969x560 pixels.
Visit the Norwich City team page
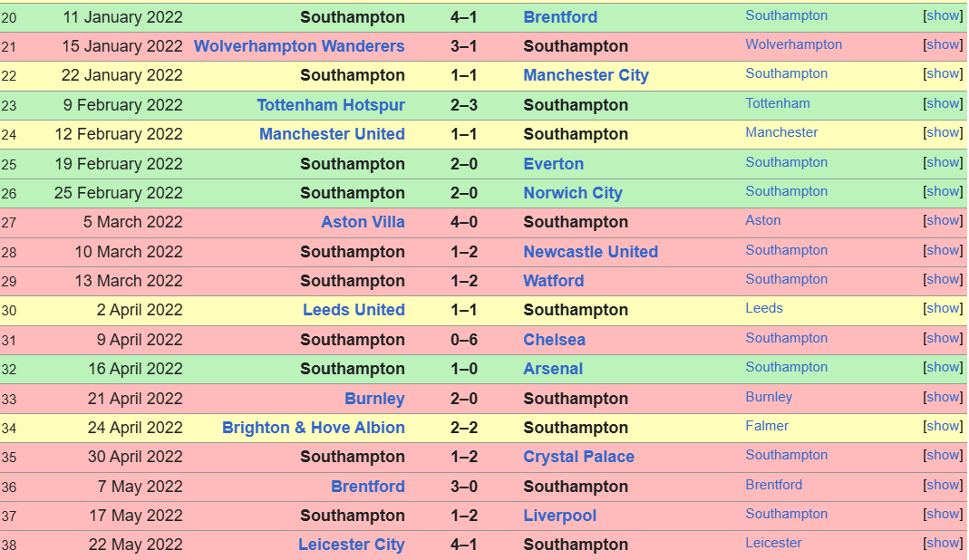tap(573, 193)
